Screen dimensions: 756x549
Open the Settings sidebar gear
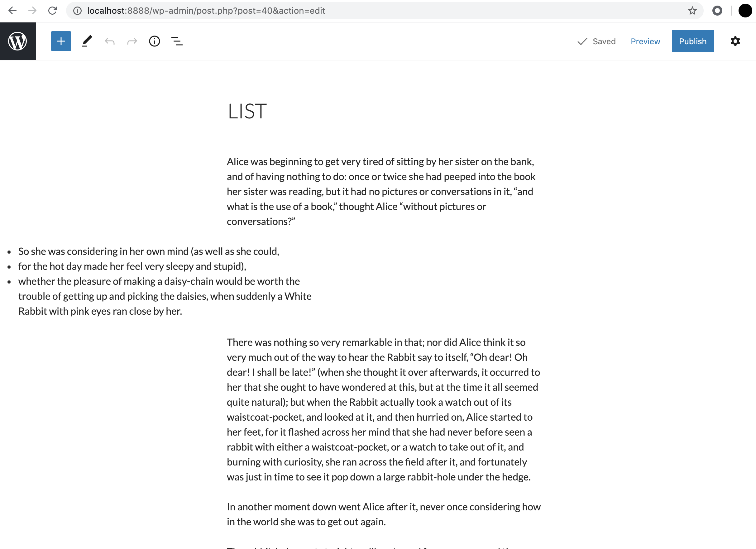pyautogui.click(x=735, y=41)
